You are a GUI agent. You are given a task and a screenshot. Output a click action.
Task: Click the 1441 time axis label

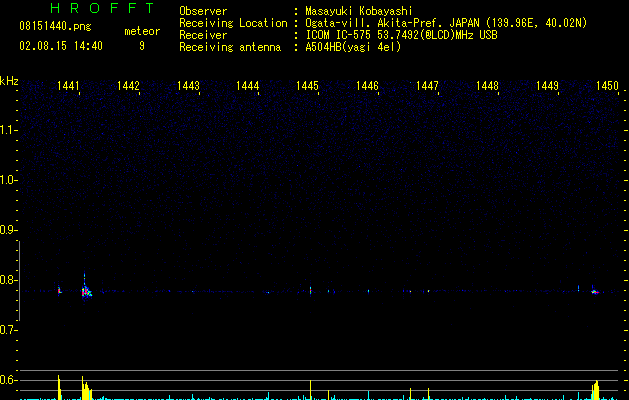point(68,86)
